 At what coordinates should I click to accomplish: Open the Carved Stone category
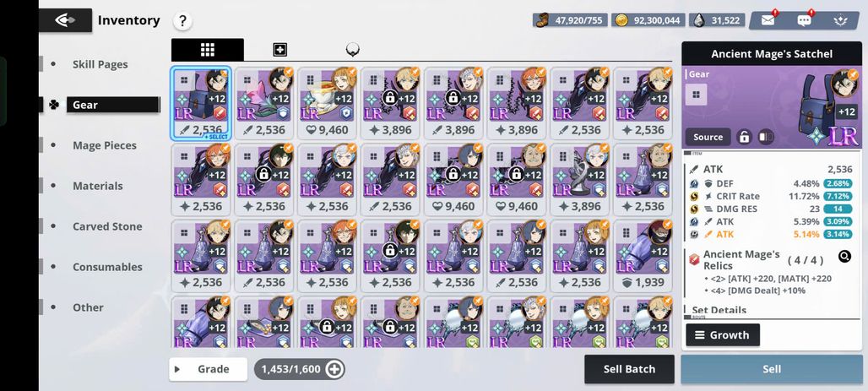pyautogui.click(x=107, y=226)
